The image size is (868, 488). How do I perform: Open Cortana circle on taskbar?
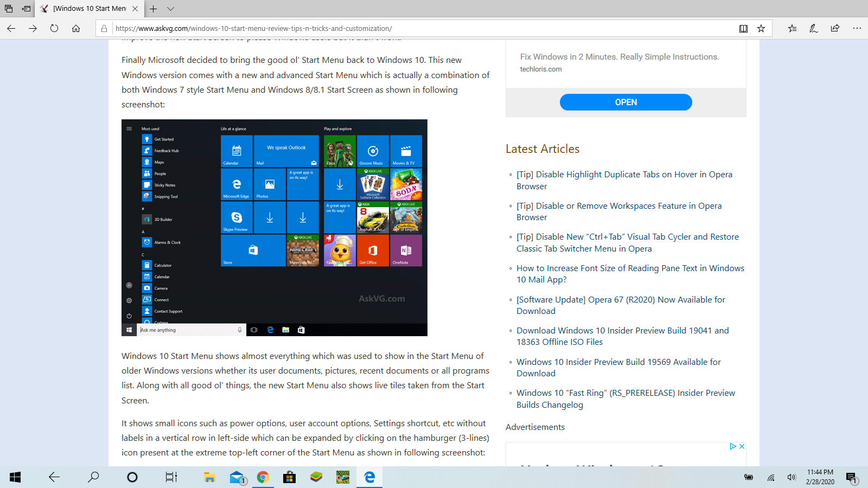[x=132, y=477]
